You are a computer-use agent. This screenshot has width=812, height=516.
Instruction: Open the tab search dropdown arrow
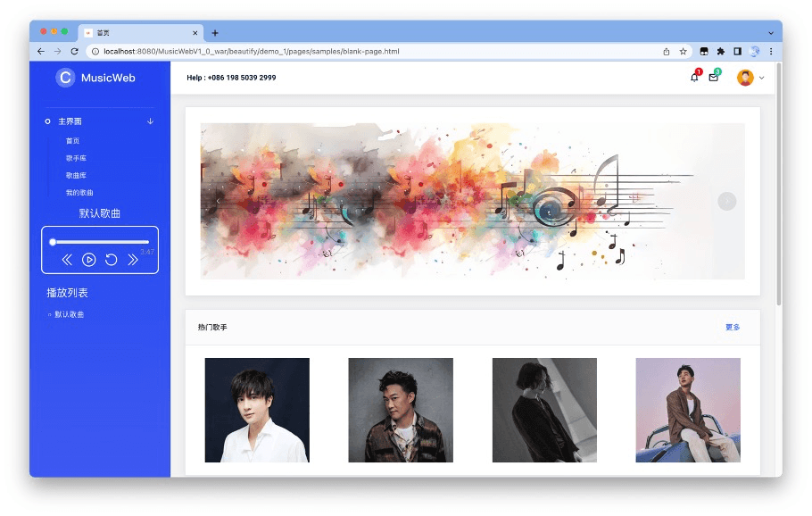click(771, 33)
